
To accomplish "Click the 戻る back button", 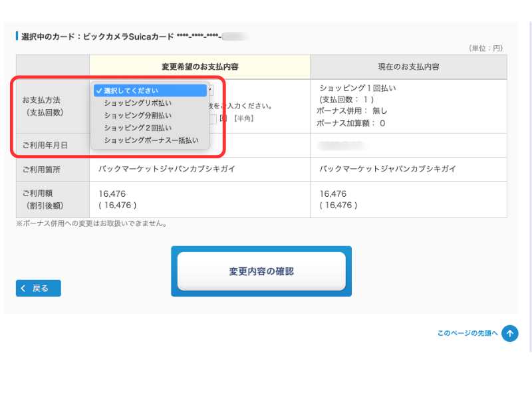I will (39, 288).
